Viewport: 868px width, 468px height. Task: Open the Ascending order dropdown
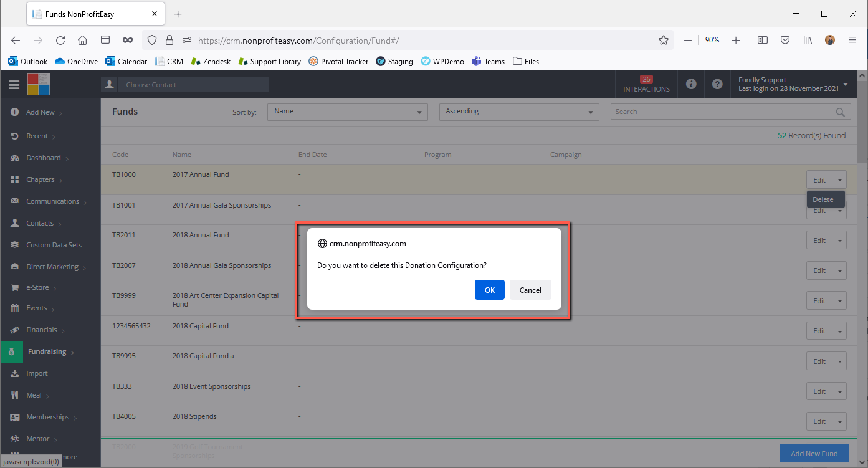click(519, 112)
